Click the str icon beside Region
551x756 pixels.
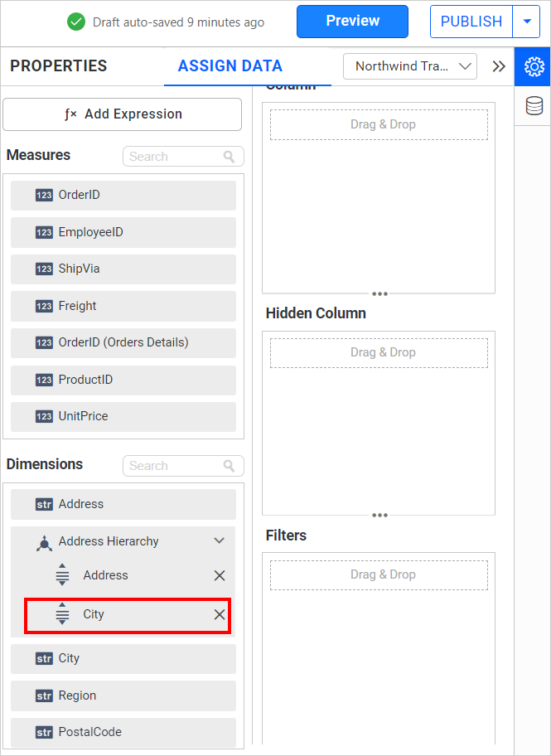click(x=44, y=695)
